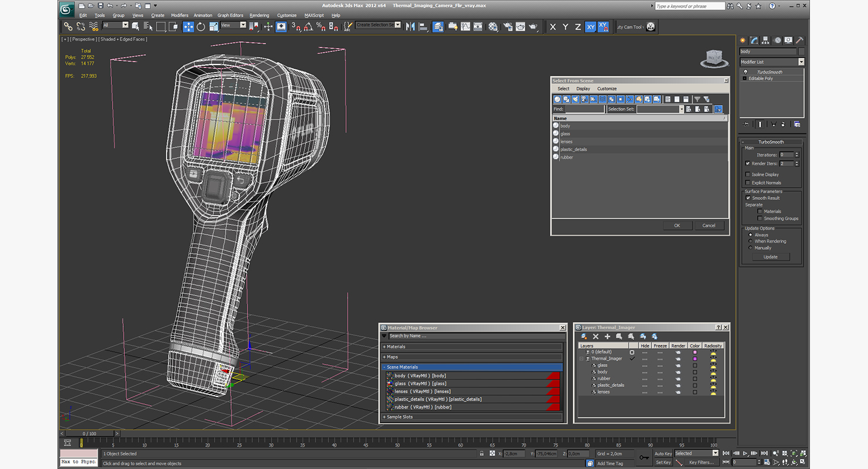Open the Mirror tool in main toolbar
This screenshot has height=469, width=868.
[x=410, y=26]
